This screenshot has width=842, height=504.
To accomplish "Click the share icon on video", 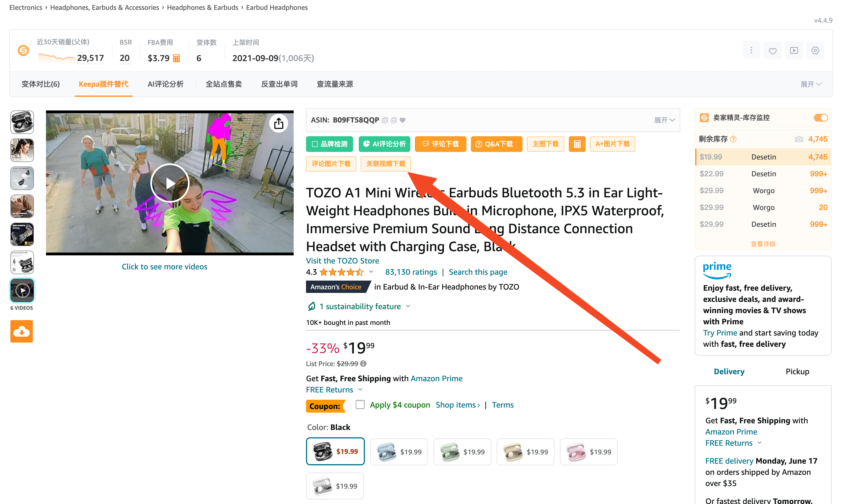I will [x=279, y=123].
